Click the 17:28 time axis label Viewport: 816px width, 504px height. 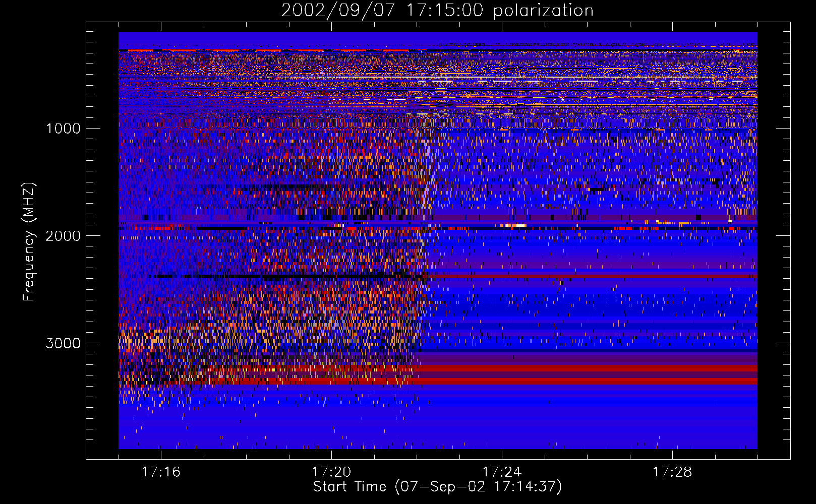tap(672, 472)
